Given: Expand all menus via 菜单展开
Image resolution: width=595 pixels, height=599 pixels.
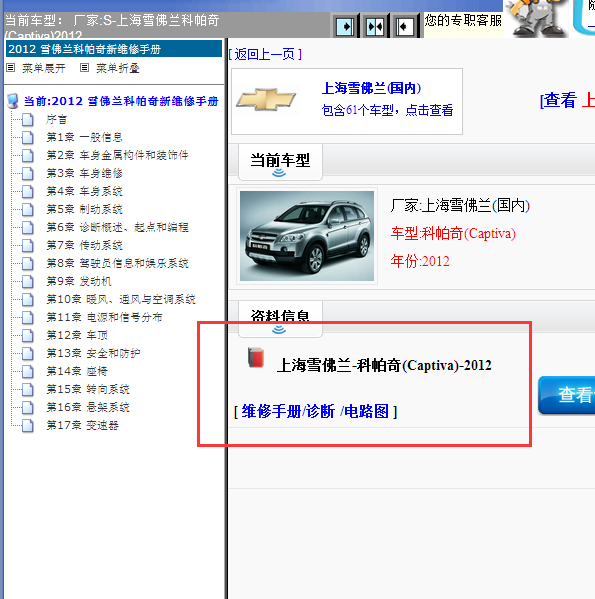Looking at the screenshot, I should [x=44, y=68].
